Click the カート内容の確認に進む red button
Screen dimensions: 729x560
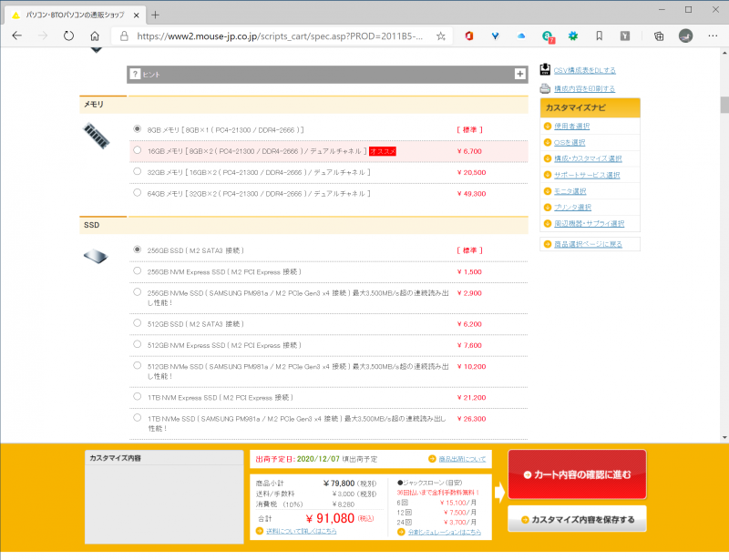[577, 474]
